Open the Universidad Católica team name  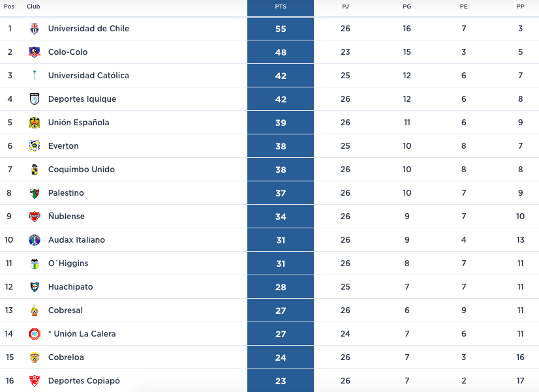click(89, 76)
